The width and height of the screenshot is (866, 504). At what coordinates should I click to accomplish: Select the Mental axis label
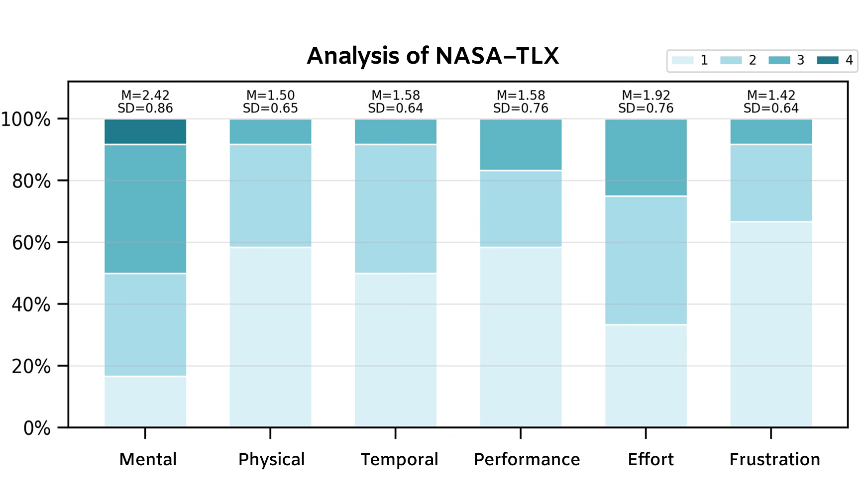click(x=148, y=459)
